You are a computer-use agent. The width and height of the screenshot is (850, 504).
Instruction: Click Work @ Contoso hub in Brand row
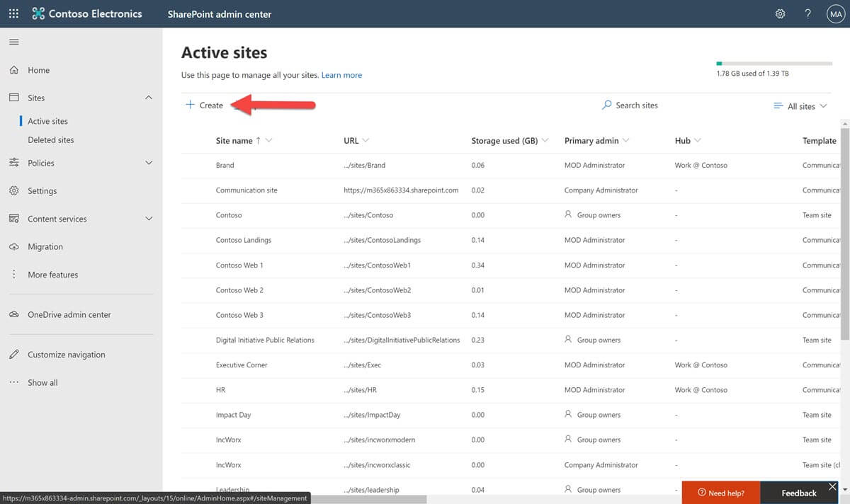(701, 165)
